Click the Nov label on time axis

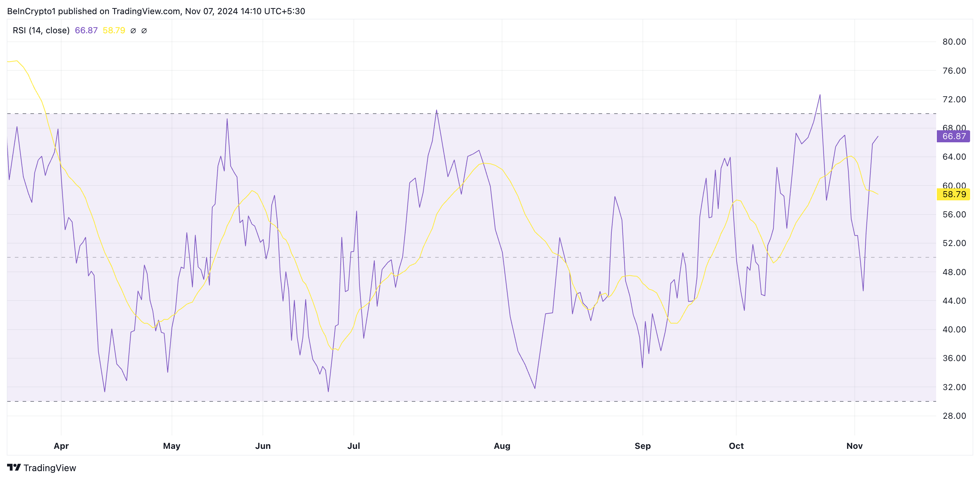tap(854, 446)
